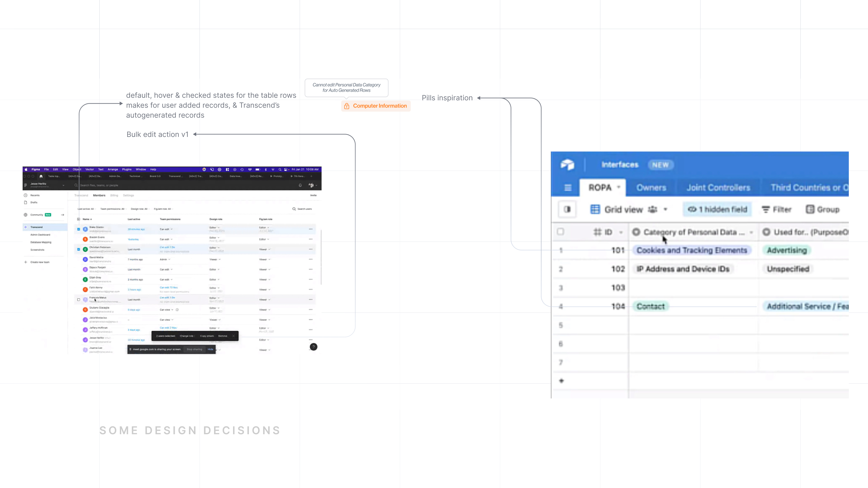The height and width of the screenshot is (488, 868).
Task: Click the 1 hidden field button
Action: 717,209
